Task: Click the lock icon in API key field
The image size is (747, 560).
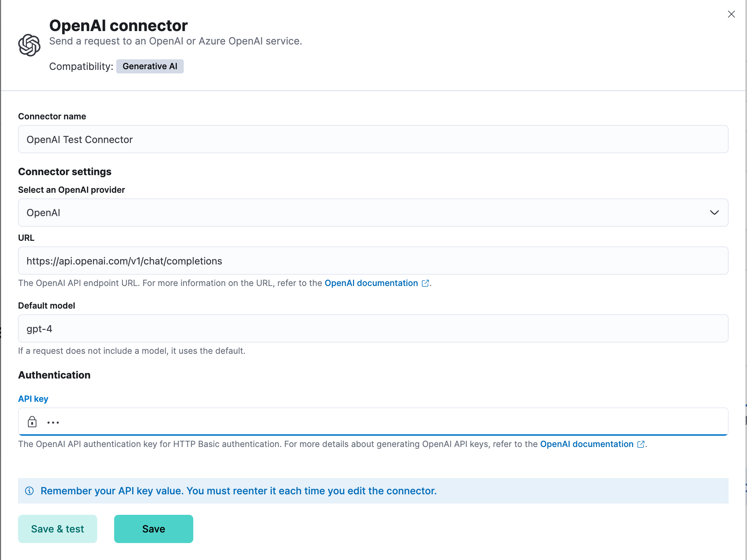Action: pos(32,422)
